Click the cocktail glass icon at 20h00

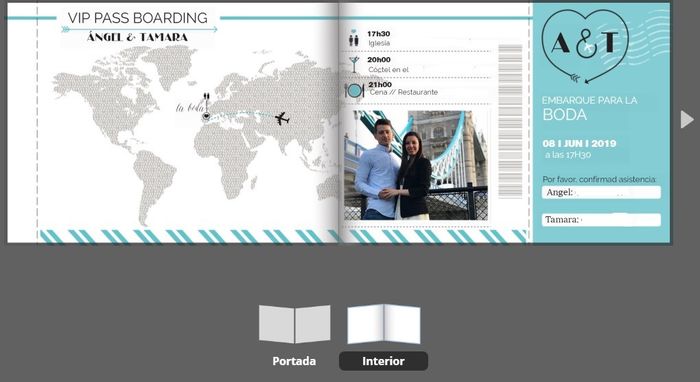(x=354, y=64)
